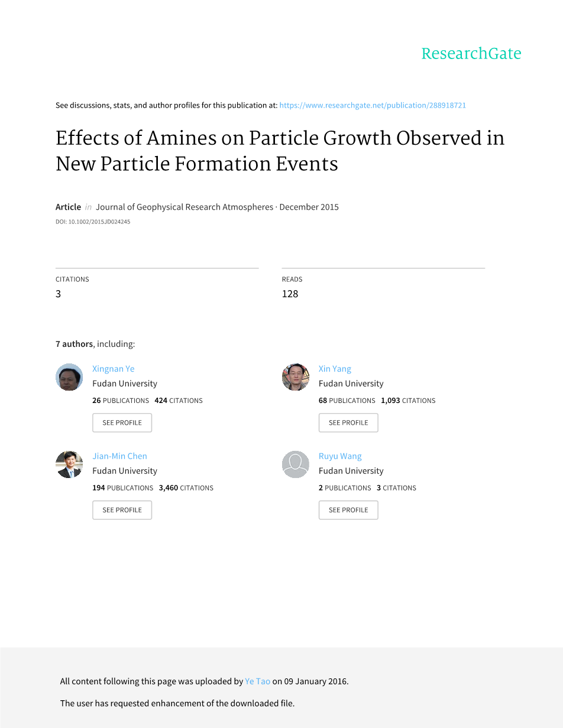Click Jian-Min Chen's profile photo

[69, 464]
